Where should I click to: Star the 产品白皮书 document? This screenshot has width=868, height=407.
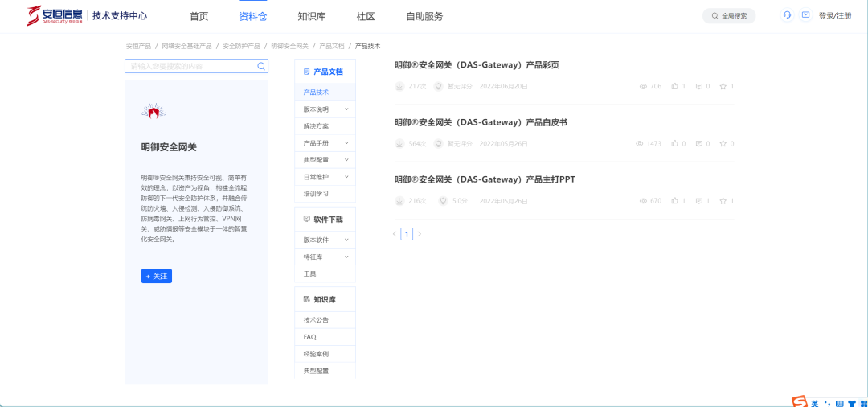pyautogui.click(x=723, y=144)
